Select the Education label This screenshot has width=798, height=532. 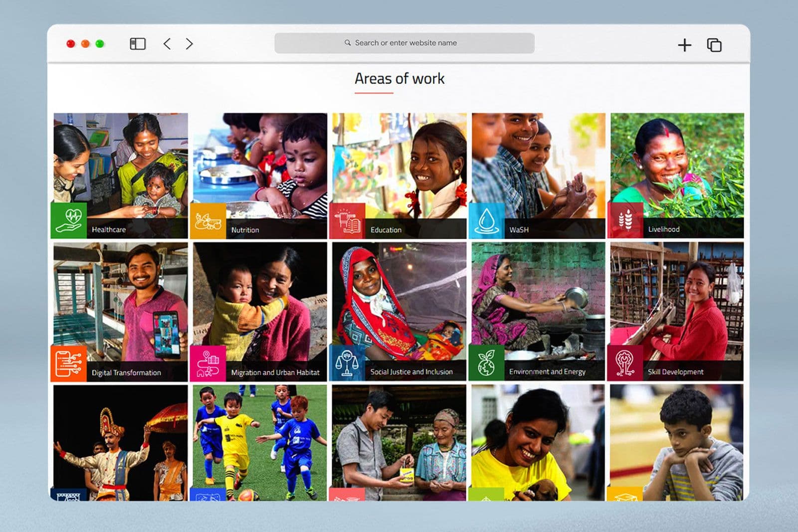(386, 230)
